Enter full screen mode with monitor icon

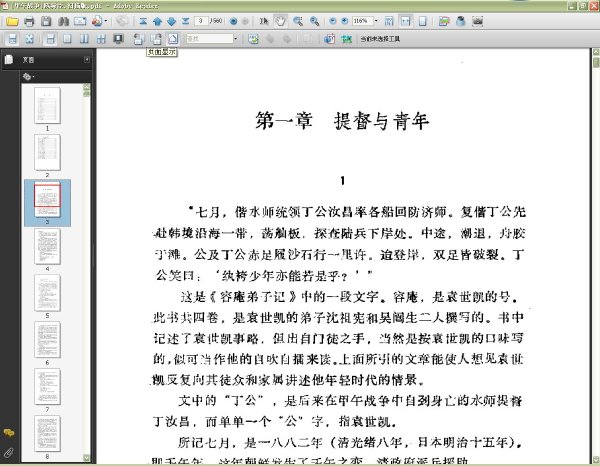(x=118, y=39)
